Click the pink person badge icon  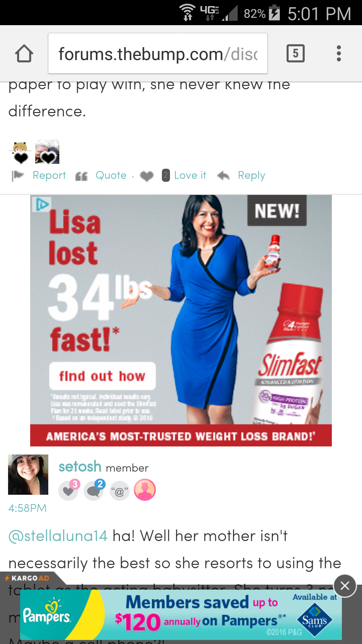[x=145, y=490]
